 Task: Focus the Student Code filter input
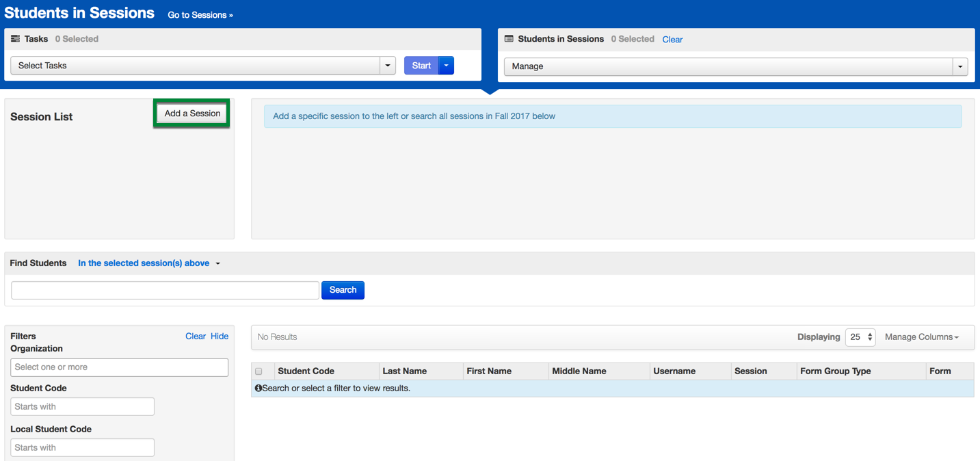83,406
